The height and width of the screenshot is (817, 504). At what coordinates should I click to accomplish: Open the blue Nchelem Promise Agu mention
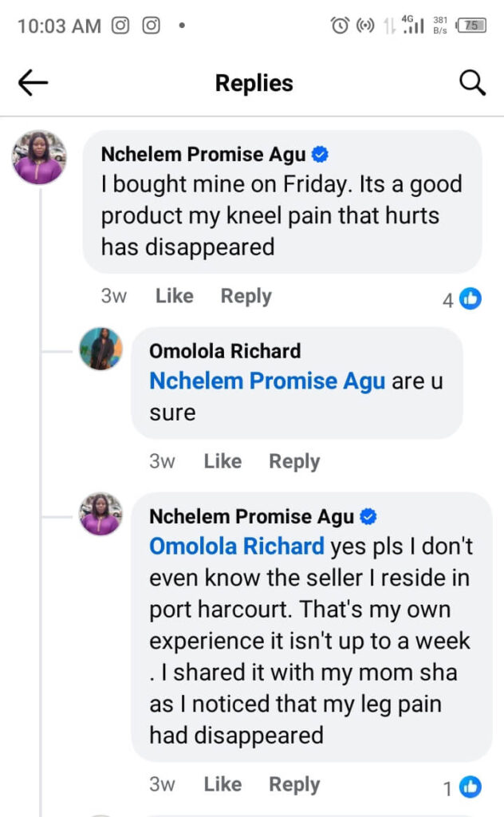tap(267, 381)
